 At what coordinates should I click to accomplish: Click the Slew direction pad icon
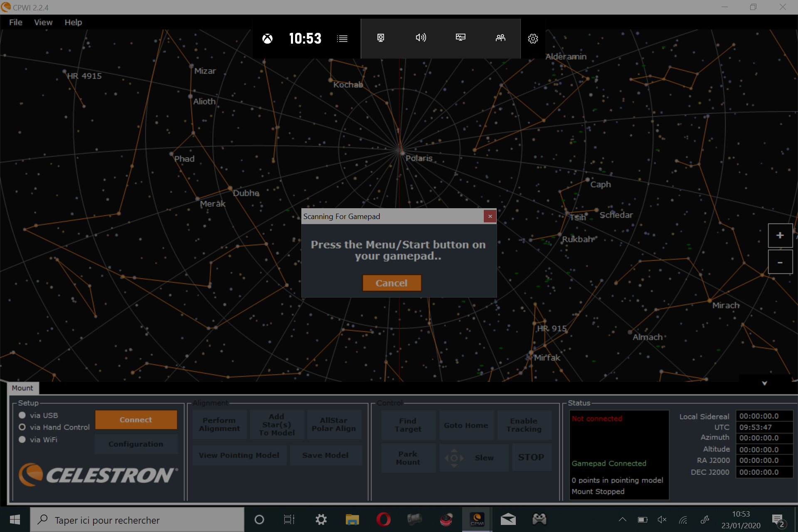pos(454,458)
